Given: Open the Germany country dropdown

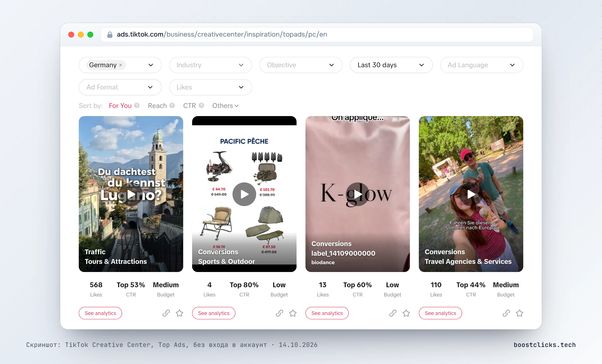Looking at the screenshot, I should [x=120, y=65].
